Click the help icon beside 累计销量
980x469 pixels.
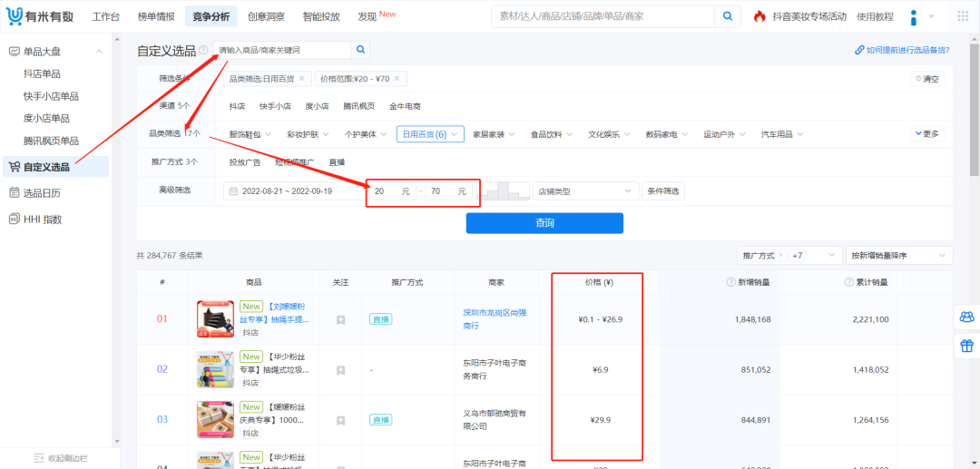(x=848, y=282)
